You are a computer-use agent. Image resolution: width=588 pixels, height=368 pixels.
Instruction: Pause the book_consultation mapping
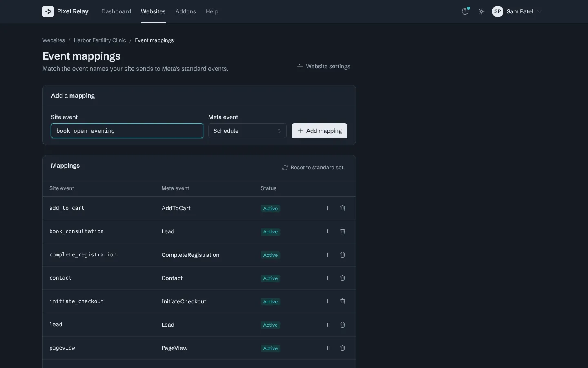329,231
